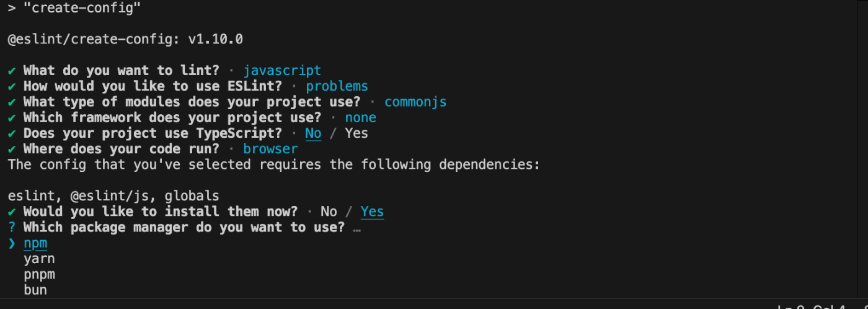Click the "problems" ESLint usage answer
The image size is (868, 309).
pos(337,86)
